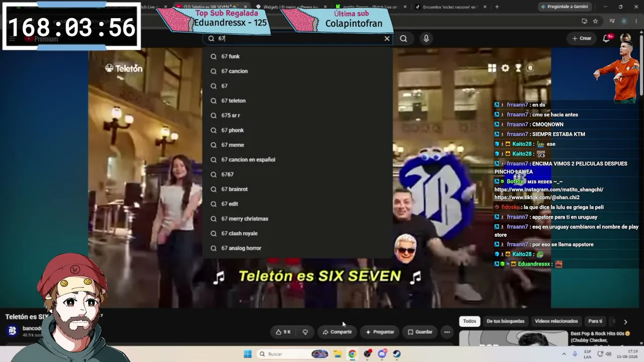
Task: Click the system tray microphone icon
Action: pyautogui.click(x=575, y=354)
